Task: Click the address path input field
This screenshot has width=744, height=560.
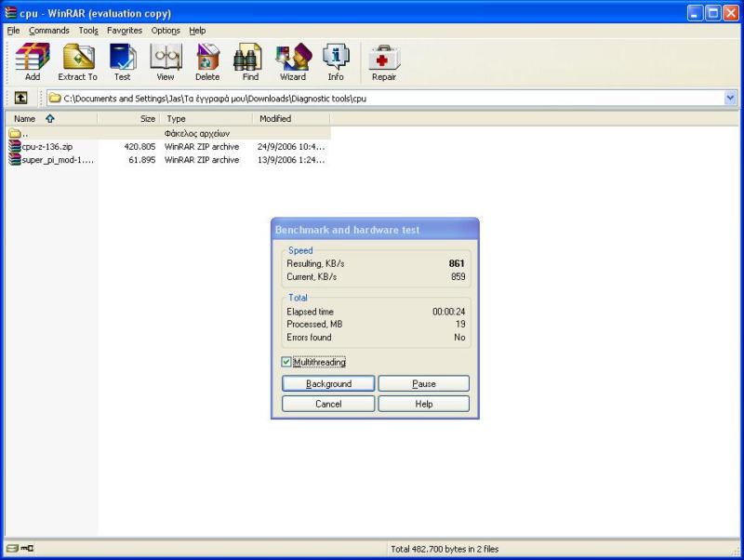Action: click(385, 99)
